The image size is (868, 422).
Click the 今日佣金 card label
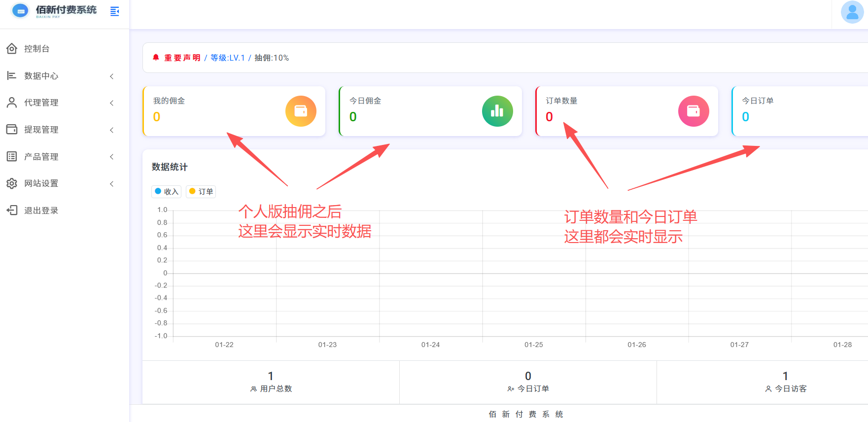[365, 101]
